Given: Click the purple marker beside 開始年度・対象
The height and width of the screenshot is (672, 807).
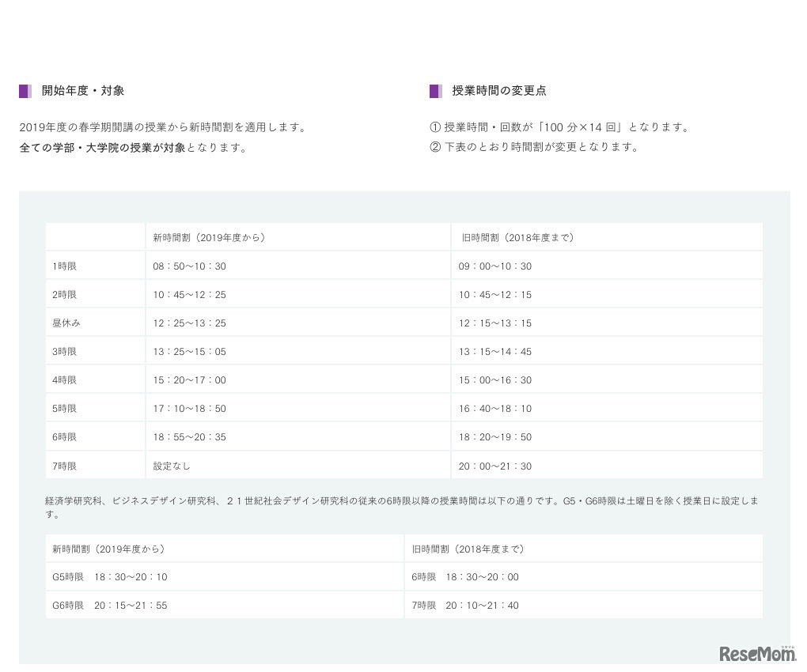Looking at the screenshot, I should tap(25, 91).
